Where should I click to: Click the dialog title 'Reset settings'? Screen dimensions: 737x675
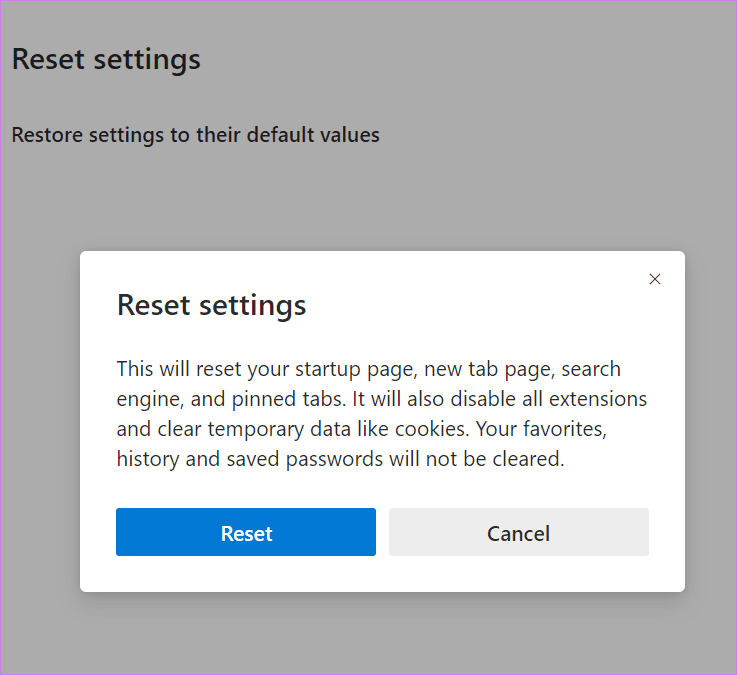click(212, 306)
